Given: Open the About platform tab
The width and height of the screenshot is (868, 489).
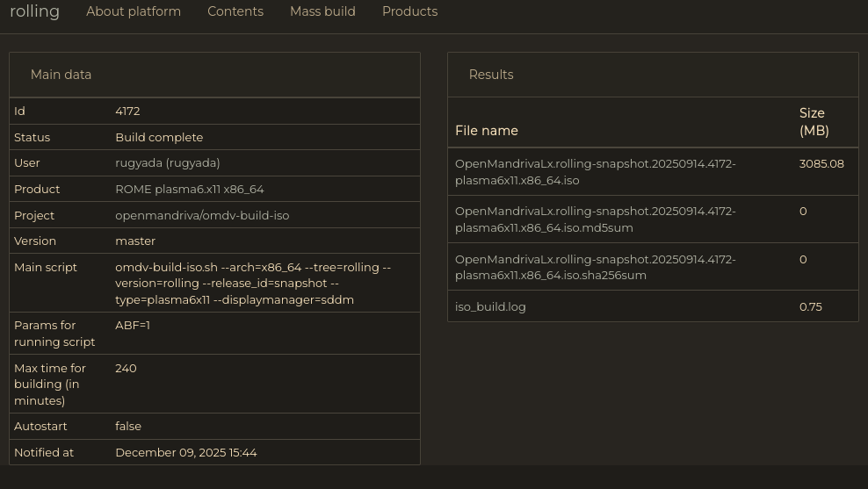Looking at the screenshot, I should coord(134,11).
